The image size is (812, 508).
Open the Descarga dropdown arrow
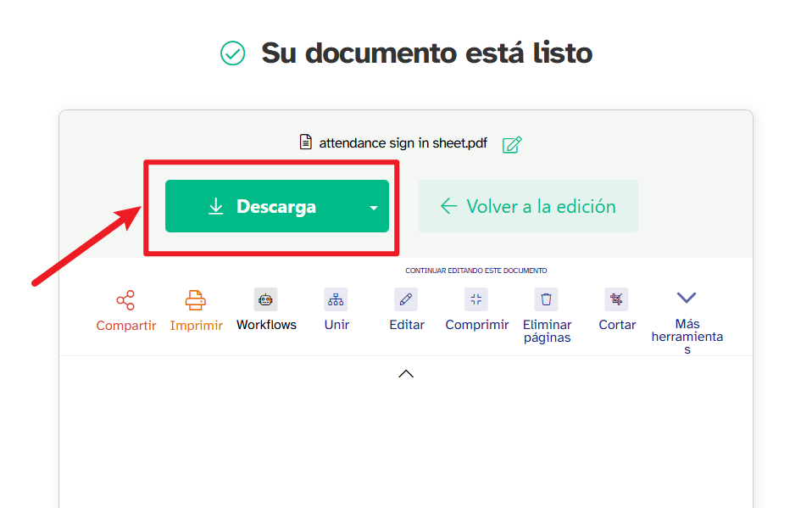[x=372, y=206]
